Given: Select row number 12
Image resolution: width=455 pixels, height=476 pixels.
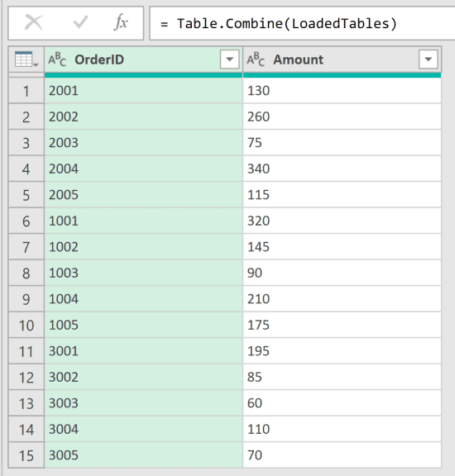Looking at the screenshot, I should [x=26, y=378].
